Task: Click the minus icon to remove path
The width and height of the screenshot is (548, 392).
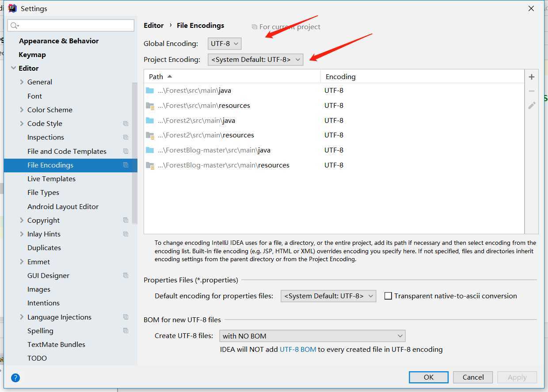Action: (532, 91)
